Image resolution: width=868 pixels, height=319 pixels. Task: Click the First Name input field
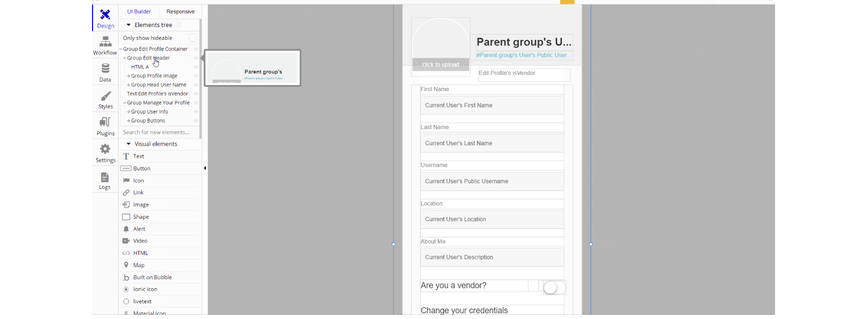492,105
